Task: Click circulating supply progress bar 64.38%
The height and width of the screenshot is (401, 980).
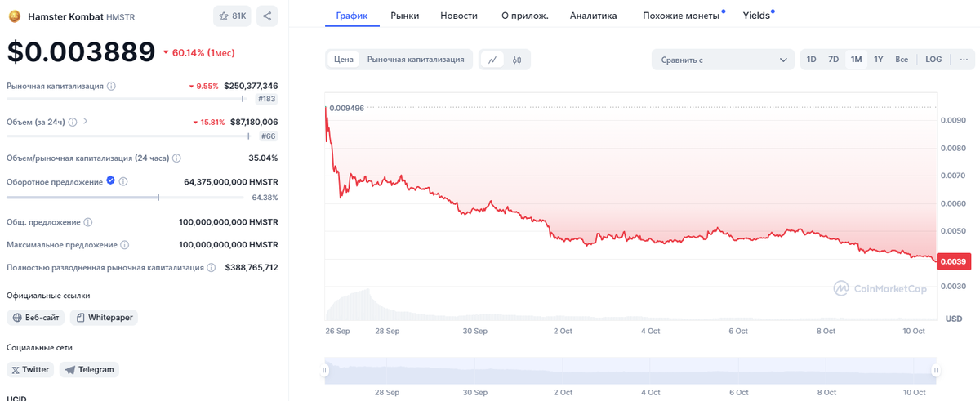Action: (125, 197)
